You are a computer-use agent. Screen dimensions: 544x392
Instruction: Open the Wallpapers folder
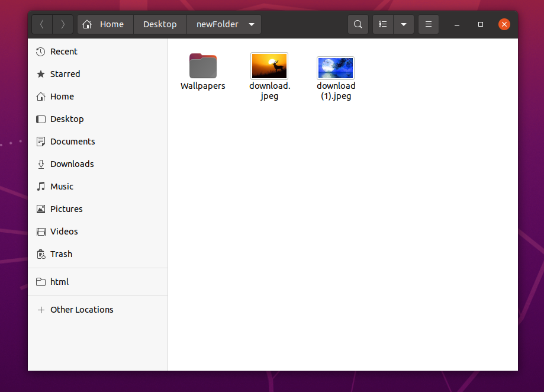pyautogui.click(x=202, y=66)
